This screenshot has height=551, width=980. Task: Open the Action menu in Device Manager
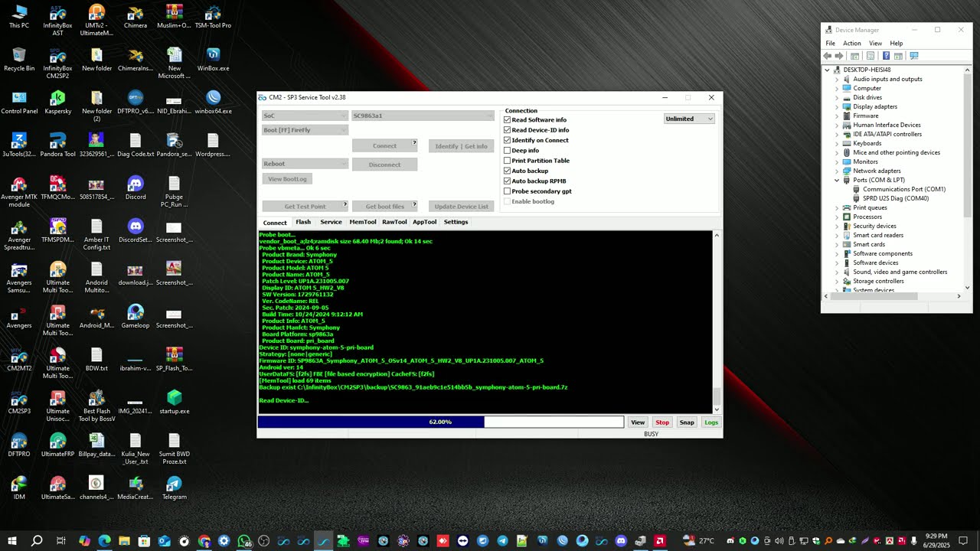[x=852, y=44]
